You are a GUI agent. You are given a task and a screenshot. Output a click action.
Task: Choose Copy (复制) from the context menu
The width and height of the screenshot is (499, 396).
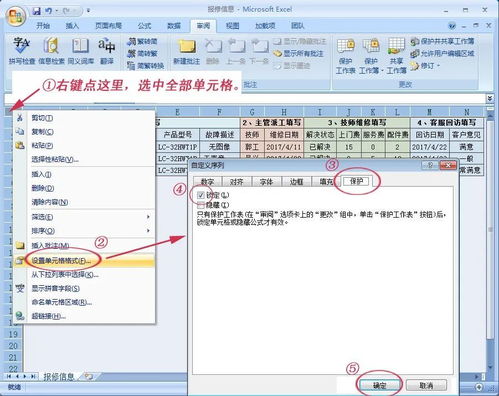84,132
